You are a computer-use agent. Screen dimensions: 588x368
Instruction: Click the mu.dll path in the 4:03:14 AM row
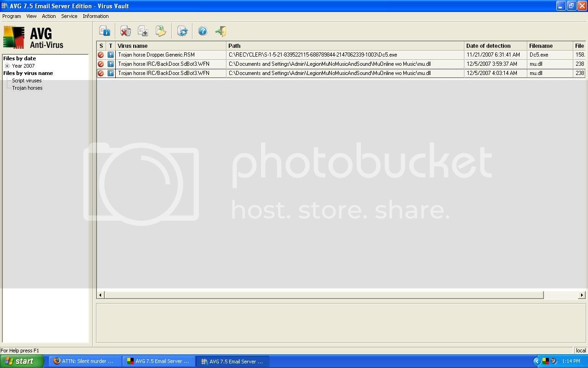(x=329, y=73)
